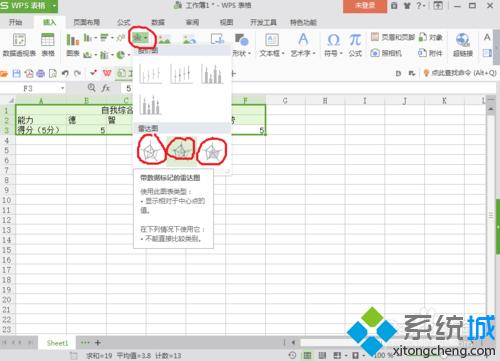Image resolution: width=500 pixels, height=361 pixels.
Task: Expand the 文本框 dropdown arrow
Action: [x=283, y=53]
